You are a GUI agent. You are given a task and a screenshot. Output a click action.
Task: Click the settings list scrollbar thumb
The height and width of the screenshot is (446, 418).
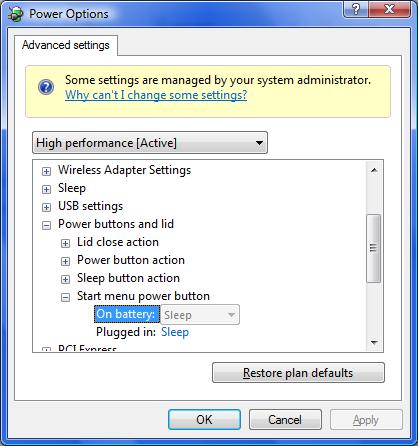[x=373, y=248]
